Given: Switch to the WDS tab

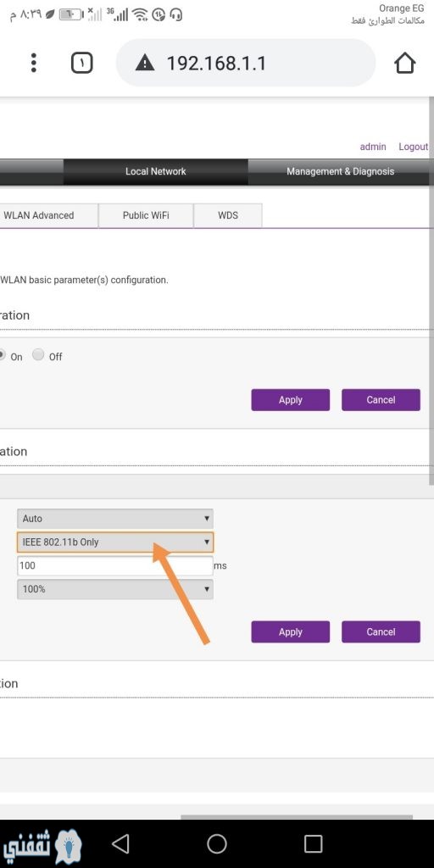Looking at the screenshot, I should [228, 215].
